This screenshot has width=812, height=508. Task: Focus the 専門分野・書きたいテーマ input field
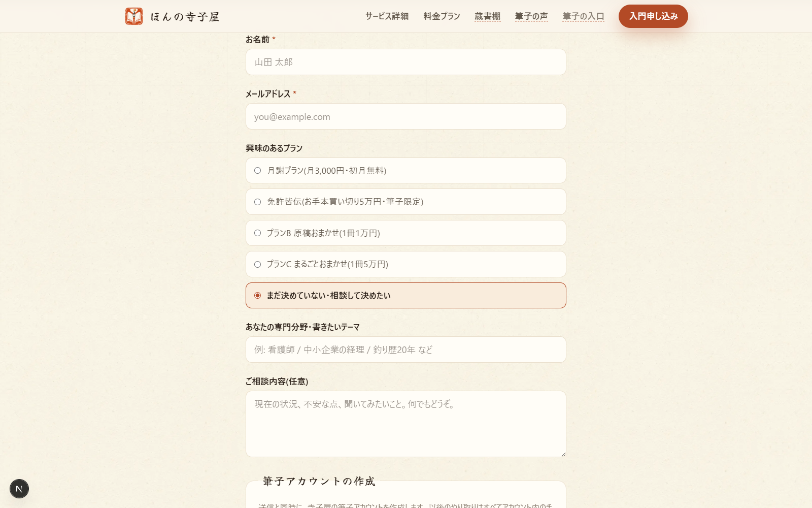406,350
